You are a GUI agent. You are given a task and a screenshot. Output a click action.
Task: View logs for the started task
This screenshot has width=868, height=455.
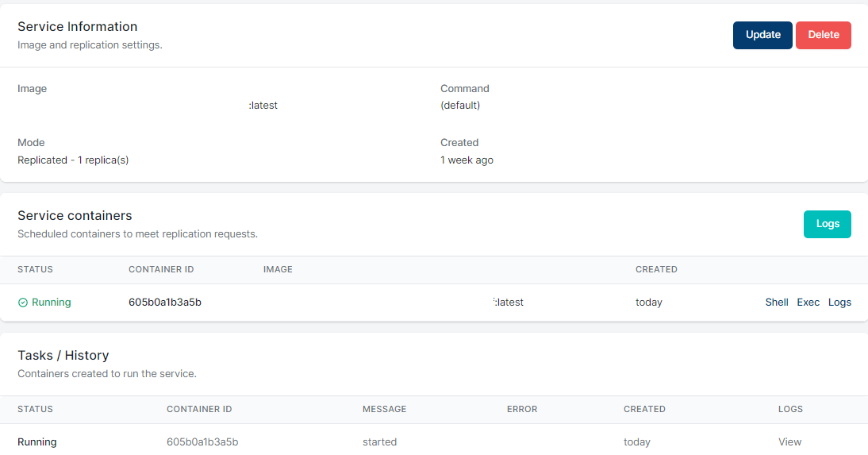point(789,442)
